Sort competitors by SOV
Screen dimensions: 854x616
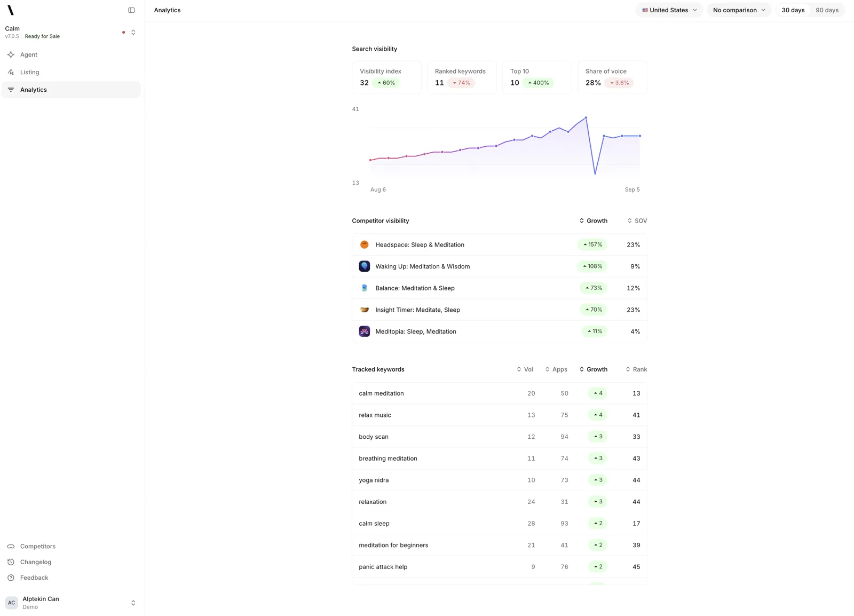pyautogui.click(x=637, y=220)
